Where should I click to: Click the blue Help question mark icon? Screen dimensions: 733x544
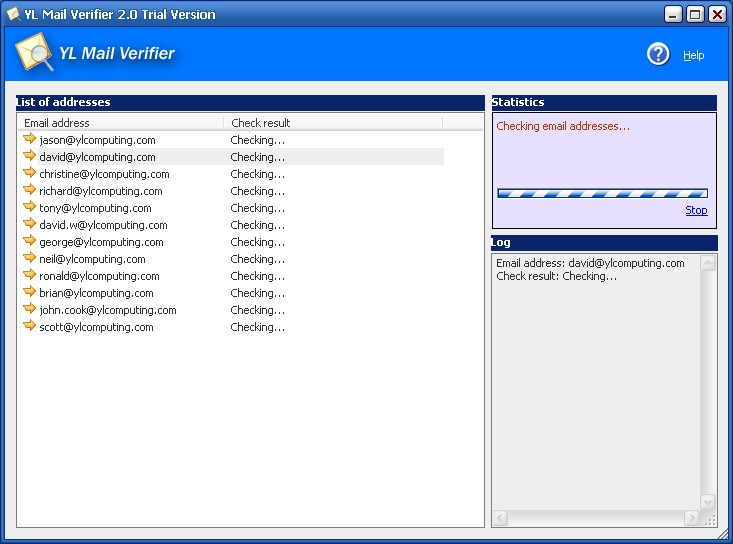coord(658,54)
